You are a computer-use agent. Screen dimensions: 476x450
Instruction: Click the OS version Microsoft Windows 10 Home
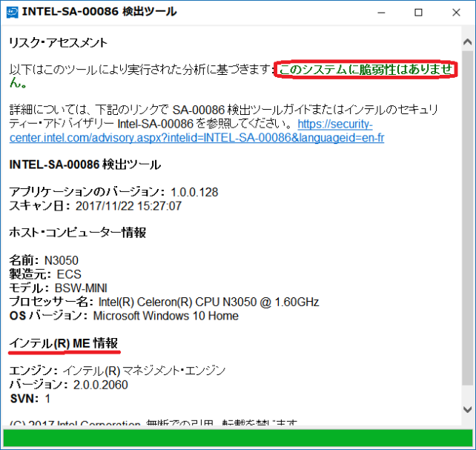(166, 316)
